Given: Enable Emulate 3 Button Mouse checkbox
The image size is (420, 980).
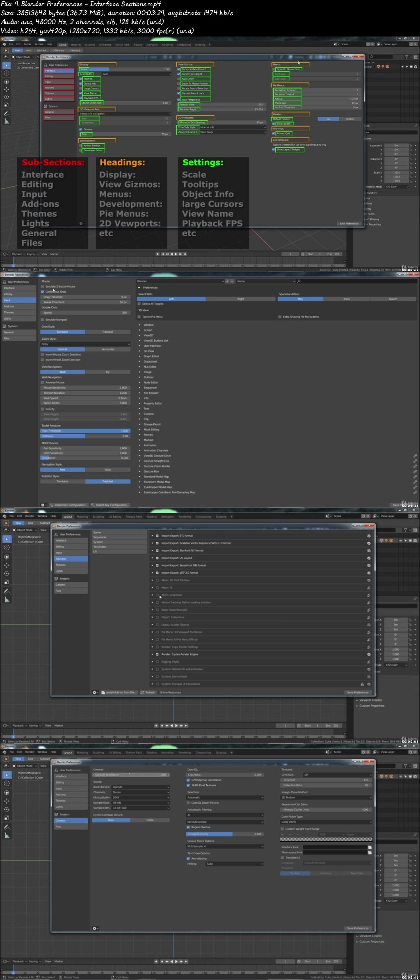Looking at the screenshot, I should point(42,286).
